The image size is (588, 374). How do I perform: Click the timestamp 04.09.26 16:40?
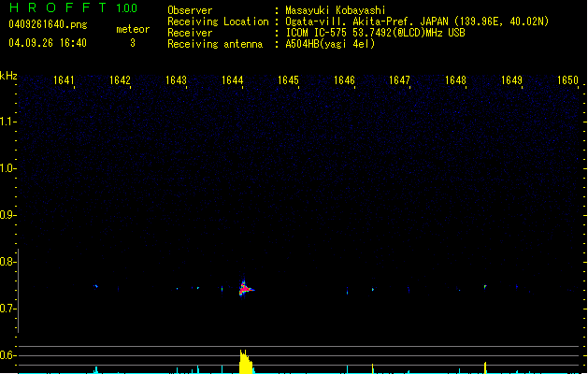tap(48, 43)
